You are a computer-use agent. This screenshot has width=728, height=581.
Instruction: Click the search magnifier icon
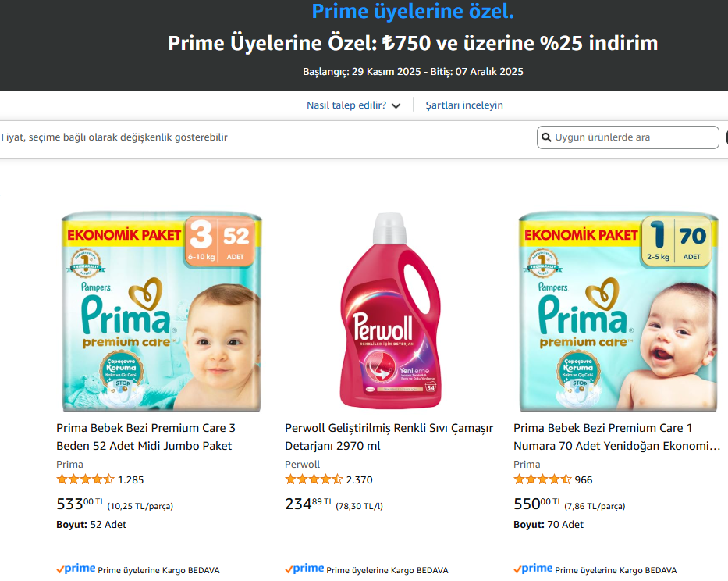coord(546,137)
